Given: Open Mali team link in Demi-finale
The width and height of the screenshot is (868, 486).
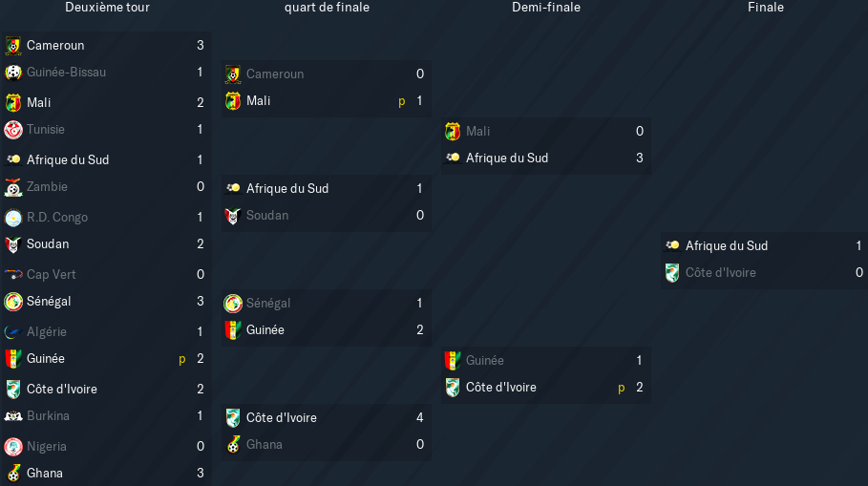Looking at the screenshot, I should [x=477, y=131].
